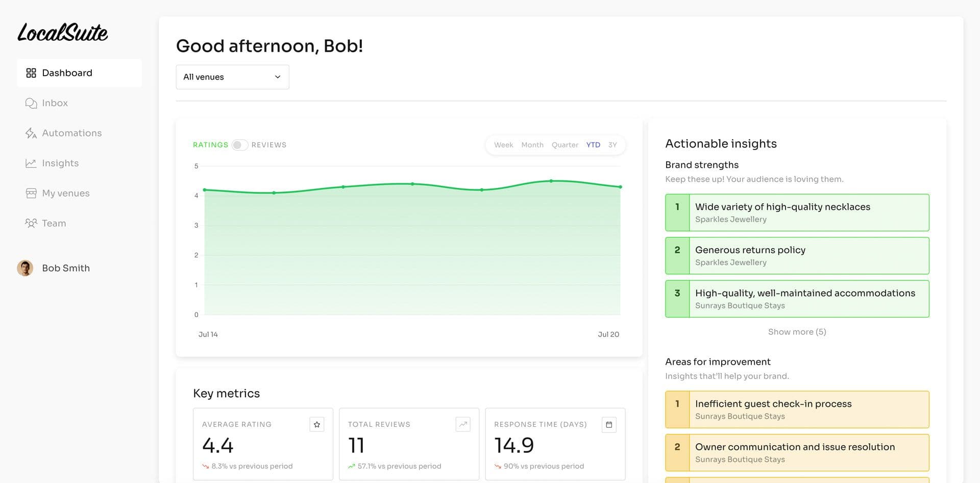Click the Dashboard grid icon in sidebar
This screenshot has height=483, width=980.
pyautogui.click(x=31, y=73)
